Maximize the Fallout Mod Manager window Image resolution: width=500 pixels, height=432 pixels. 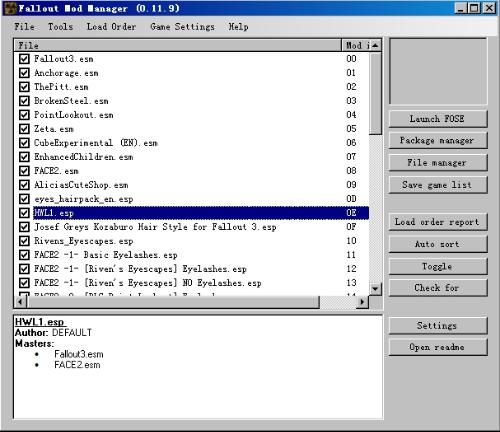(474, 8)
